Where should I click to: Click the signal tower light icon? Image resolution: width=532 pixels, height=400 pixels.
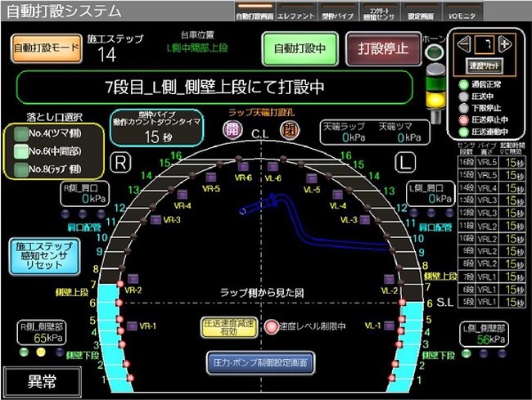tap(435, 92)
